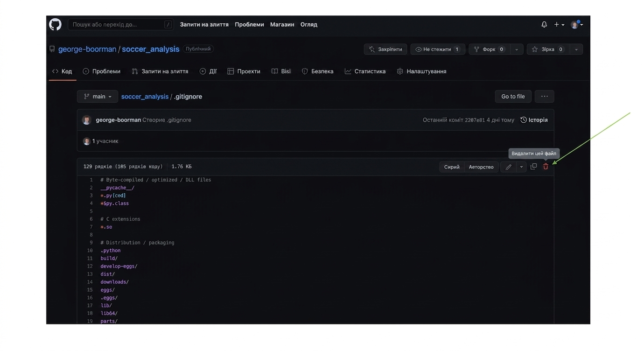Click the '.python' code line
Viewport: 644px width, 351px height.
click(x=111, y=251)
